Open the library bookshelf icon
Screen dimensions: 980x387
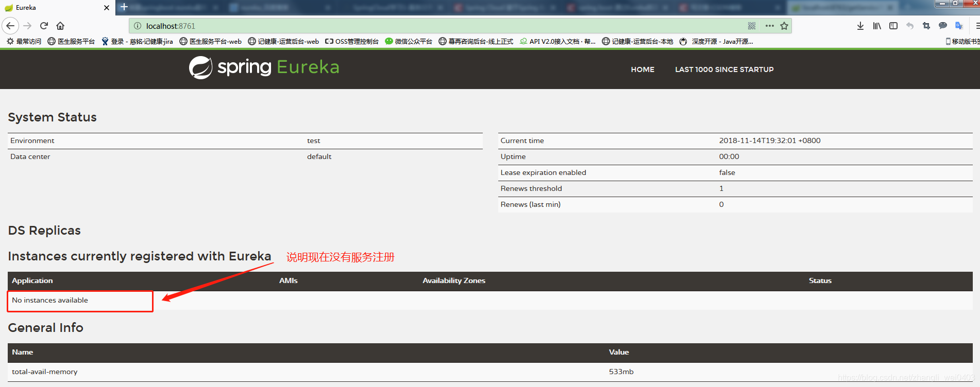click(877, 26)
